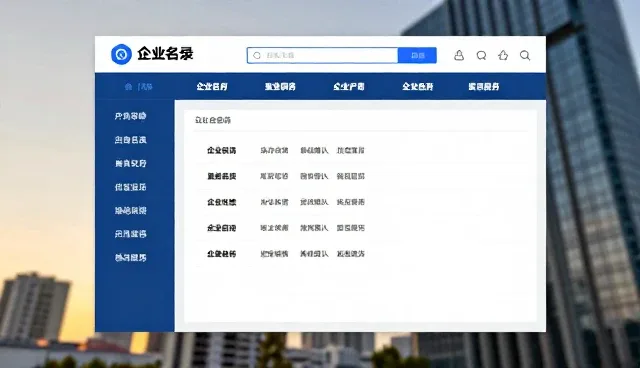Click the bold label of fifth content row
640x368 pixels.
tap(221, 254)
